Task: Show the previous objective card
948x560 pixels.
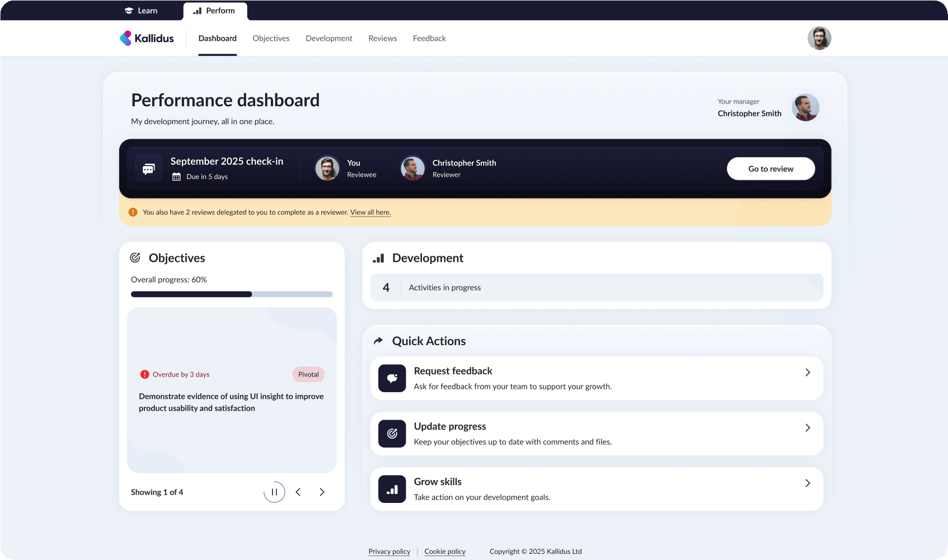Action: [298, 492]
